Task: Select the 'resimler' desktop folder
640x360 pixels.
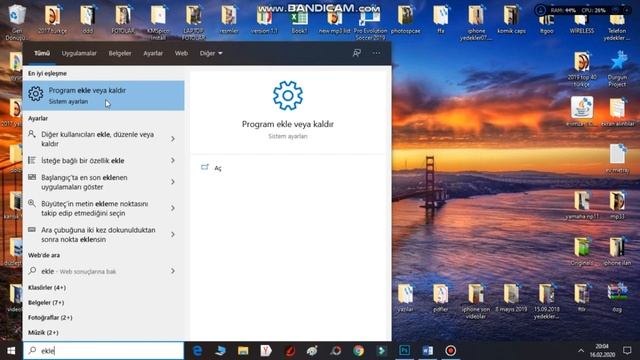Action: (229, 20)
